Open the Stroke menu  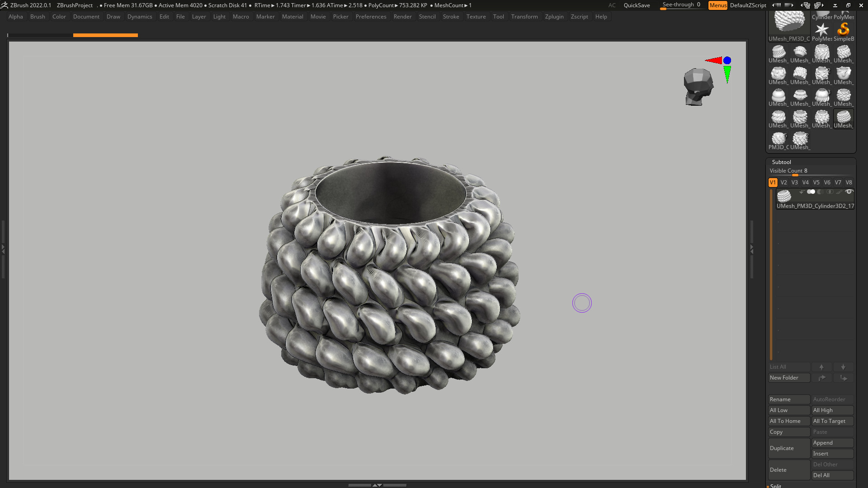[x=451, y=17]
